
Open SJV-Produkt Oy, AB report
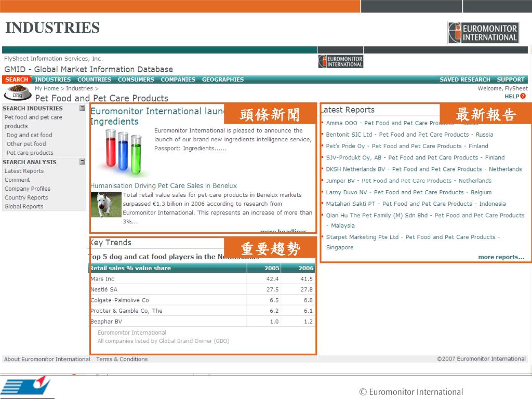pos(415,157)
